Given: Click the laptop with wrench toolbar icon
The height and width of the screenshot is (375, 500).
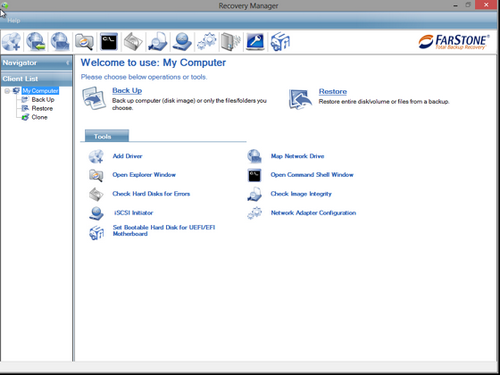Looking at the screenshot, I should (x=255, y=42).
